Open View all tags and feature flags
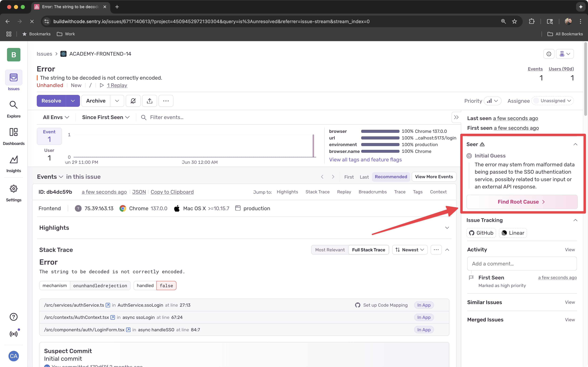The image size is (588, 367). [365, 160]
